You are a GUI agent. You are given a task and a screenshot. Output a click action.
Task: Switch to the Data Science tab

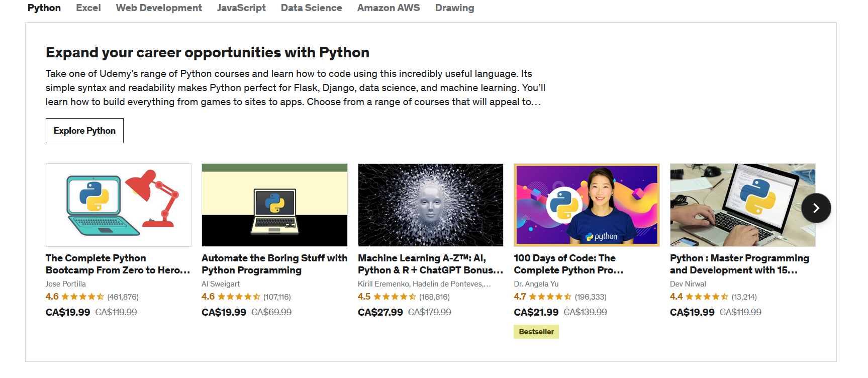(311, 8)
